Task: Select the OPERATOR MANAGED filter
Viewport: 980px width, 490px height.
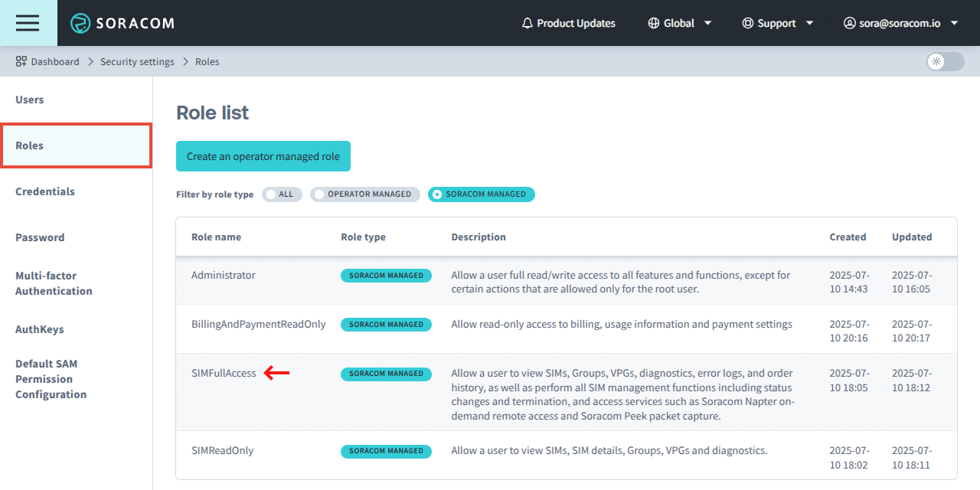Action: click(364, 194)
